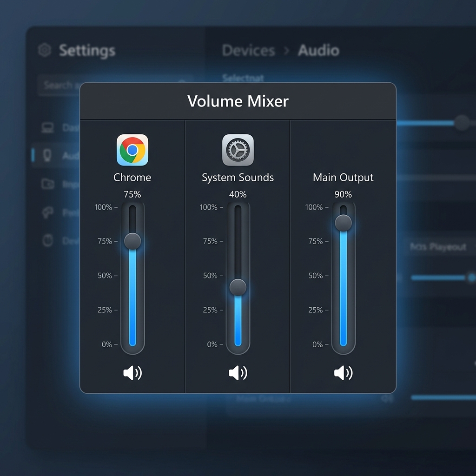
Task: Click 50% tick on Chrome scale
Action: 107,276
